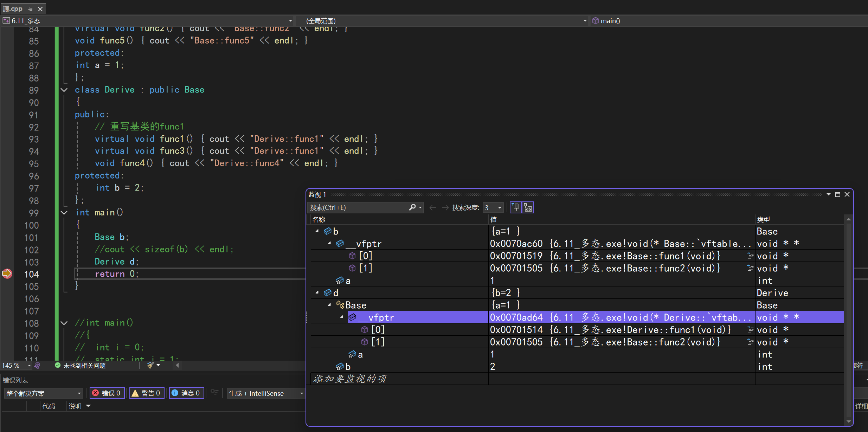
Task: Click the pin filter icon in watch toolbar
Action: click(516, 207)
